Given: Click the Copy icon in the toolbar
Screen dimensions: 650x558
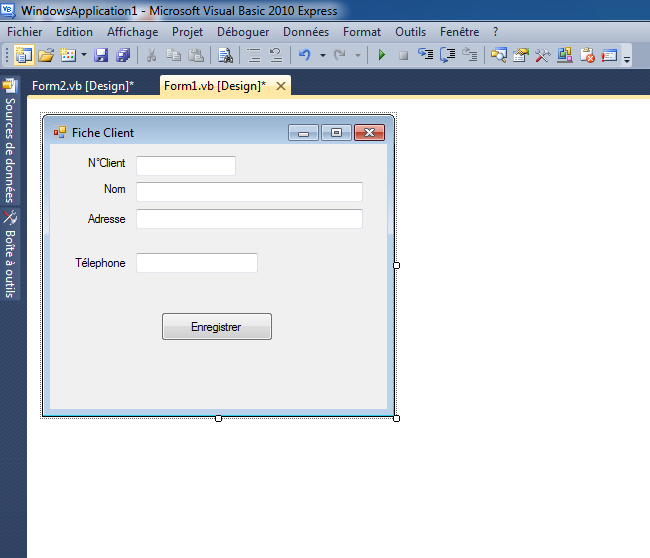Looking at the screenshot, I should (173, 55).
